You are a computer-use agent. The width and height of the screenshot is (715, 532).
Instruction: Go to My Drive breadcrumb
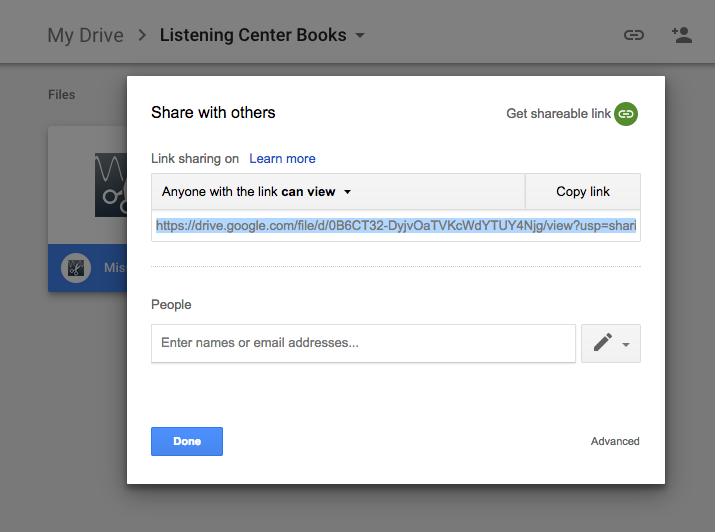pos(86,35)
